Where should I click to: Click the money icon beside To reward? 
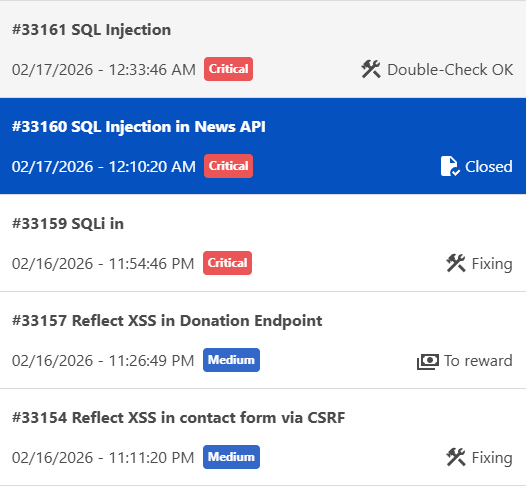[428, 362]
